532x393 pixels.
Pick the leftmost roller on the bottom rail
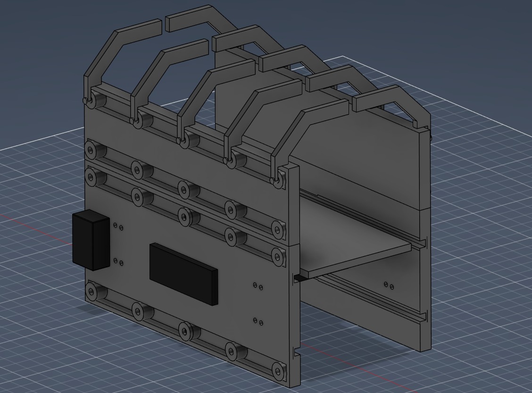pyautogui.click(x=91, y=291)
